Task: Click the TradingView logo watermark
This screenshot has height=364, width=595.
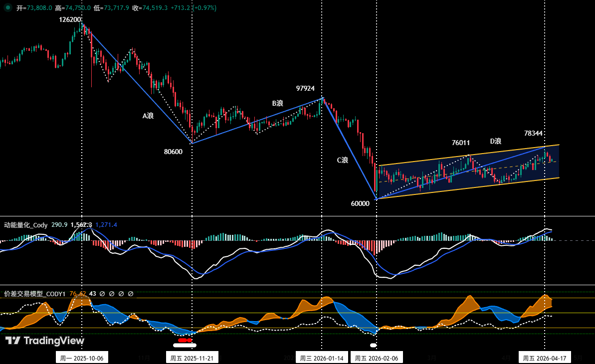Action: [x=44, y=341]
